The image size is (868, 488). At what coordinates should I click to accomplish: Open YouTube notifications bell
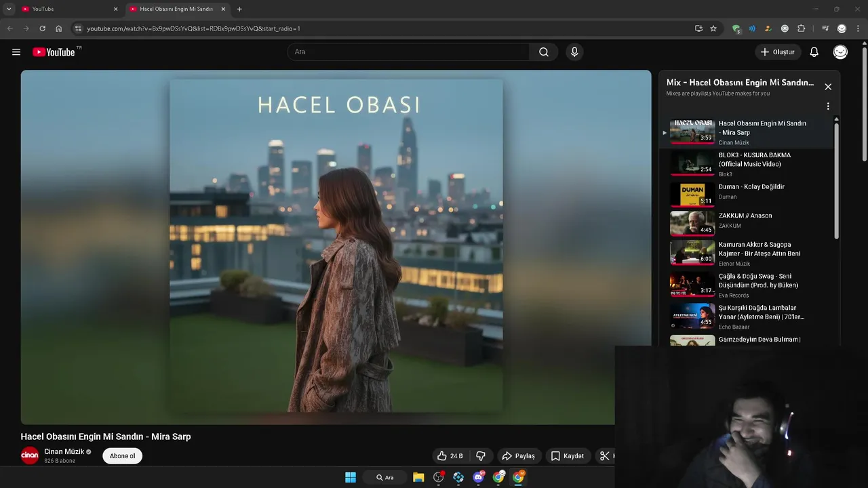point(814,52)
